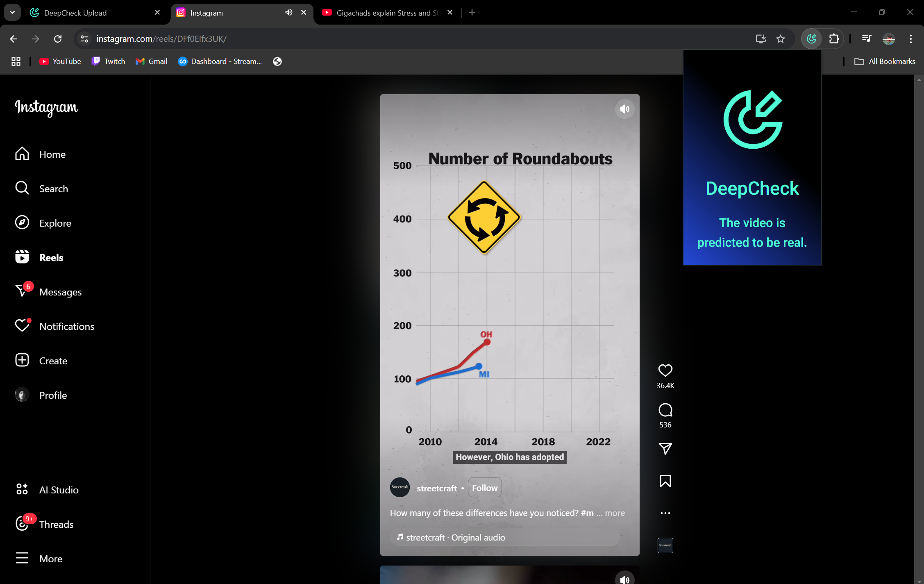This screenshot has height=584, width=924.
Task: Save reel with bookmark icon
Action: (x=665, y=481)
